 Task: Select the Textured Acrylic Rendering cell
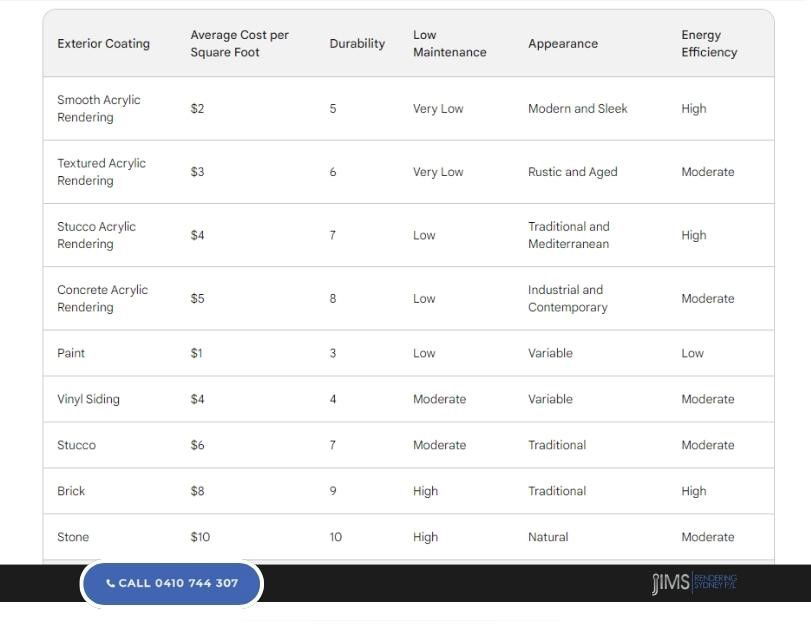[x=101, y=172]
